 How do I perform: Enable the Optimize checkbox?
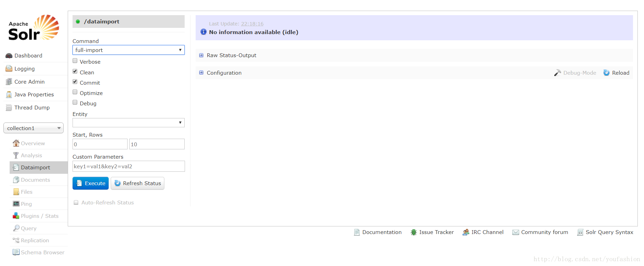[x=75, y=92]
